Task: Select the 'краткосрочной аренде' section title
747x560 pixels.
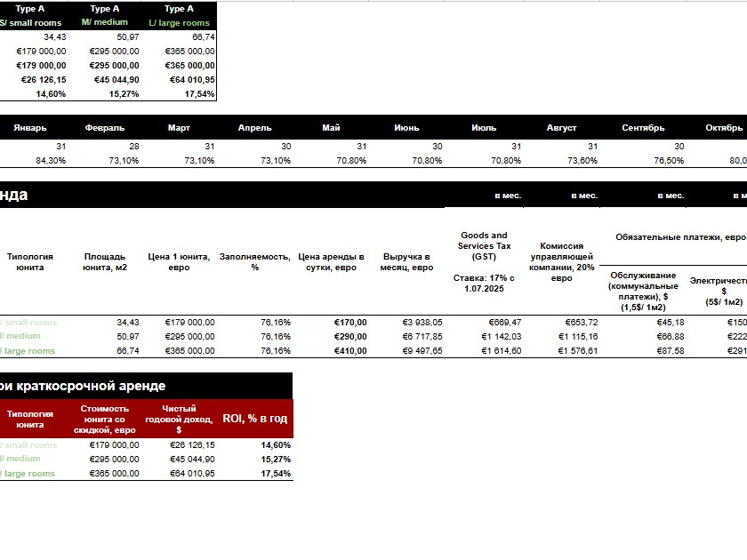Action: [x=91, y=386]
